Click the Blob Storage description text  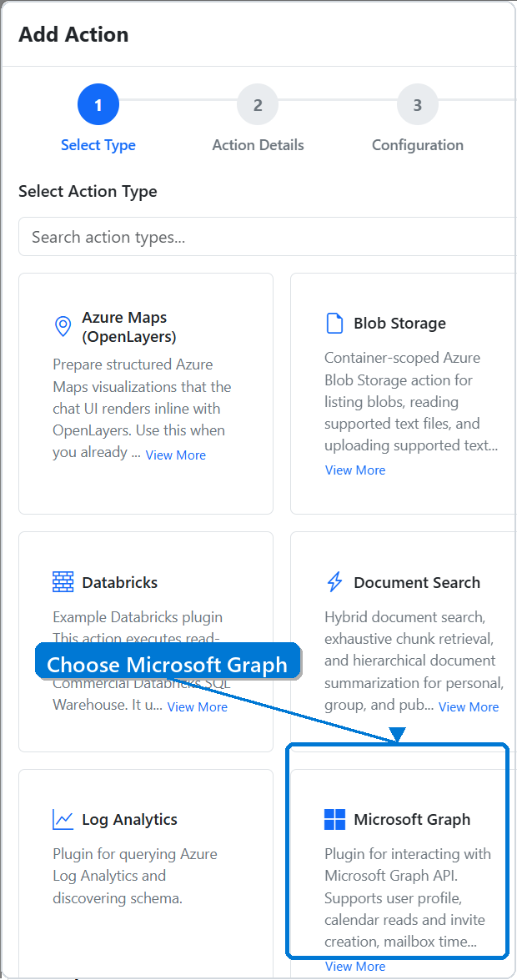click(411, 402)
